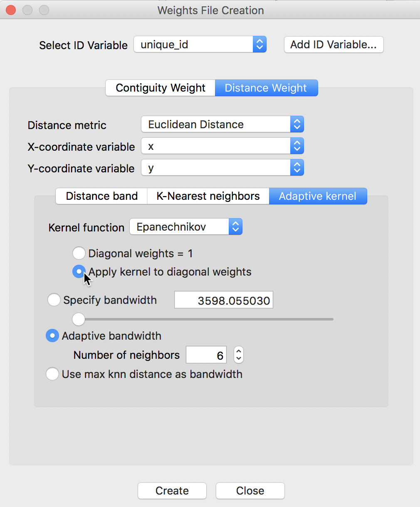Open the Distance metric dropdown
Image resolution: width=420 pixels, height=507 pixels.
tap(222, 124)
